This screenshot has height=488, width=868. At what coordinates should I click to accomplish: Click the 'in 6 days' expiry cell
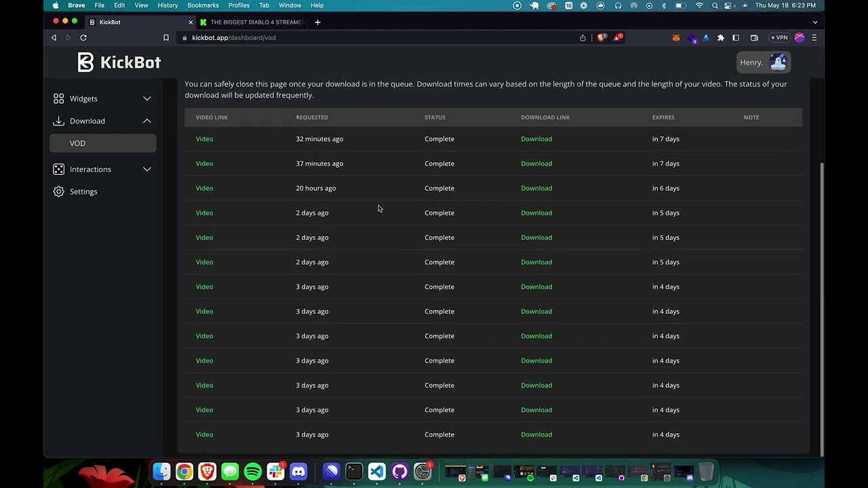(x=666, y=188)
